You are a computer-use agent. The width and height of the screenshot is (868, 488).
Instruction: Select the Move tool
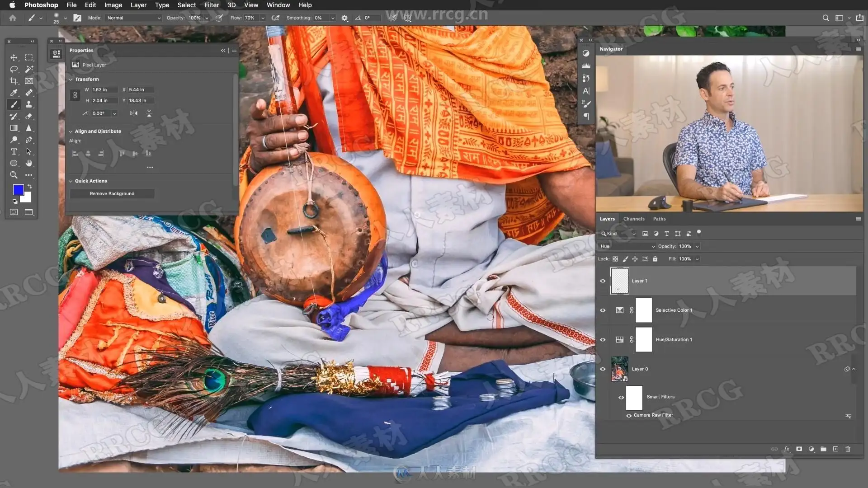coord(14,57)
